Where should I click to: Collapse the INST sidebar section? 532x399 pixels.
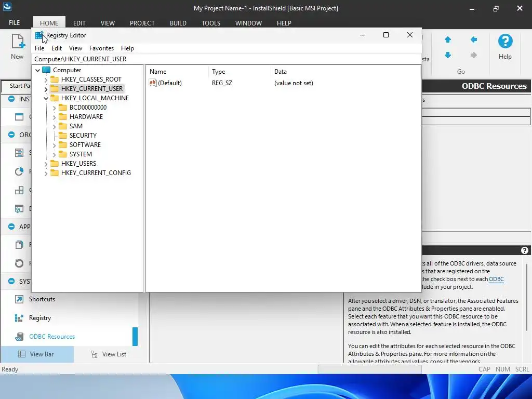(x=11, y=99)
